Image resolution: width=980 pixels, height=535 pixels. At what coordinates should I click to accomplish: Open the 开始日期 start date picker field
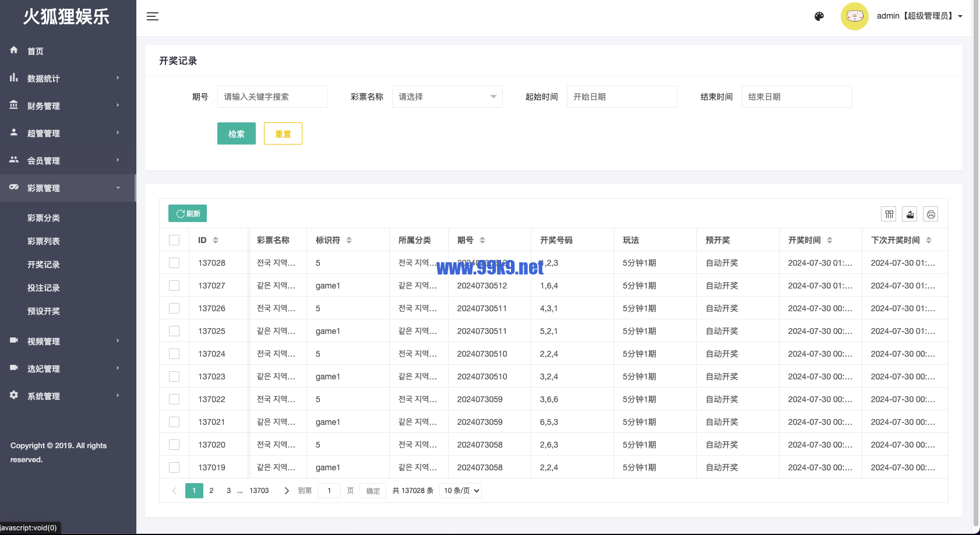coord(622,97)
